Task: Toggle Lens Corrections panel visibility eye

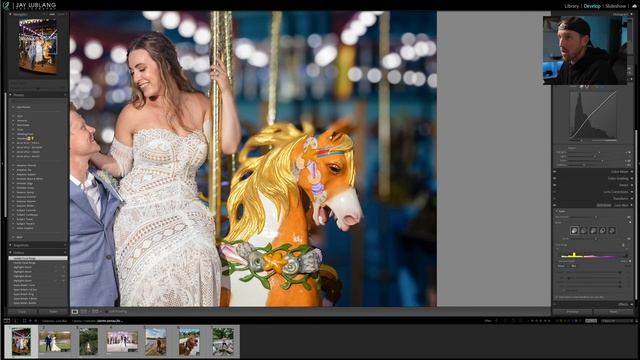Action: point(555,192)
